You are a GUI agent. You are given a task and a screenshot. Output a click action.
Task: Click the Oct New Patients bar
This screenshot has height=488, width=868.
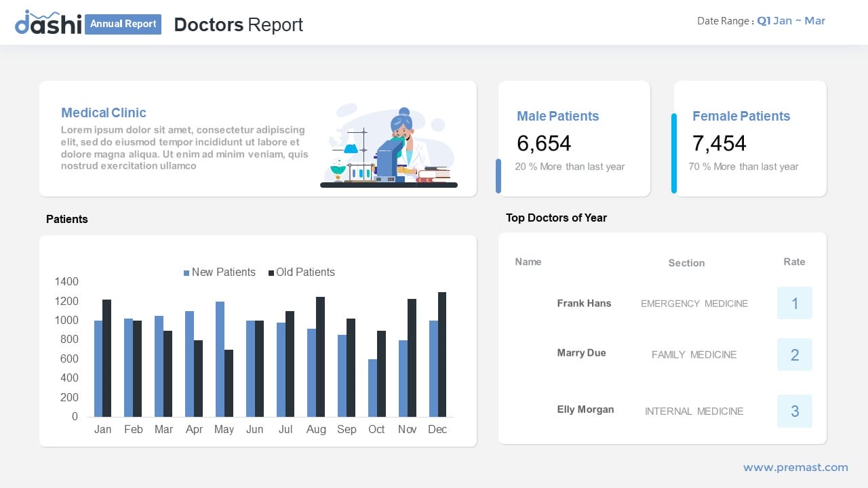point(372,388)
